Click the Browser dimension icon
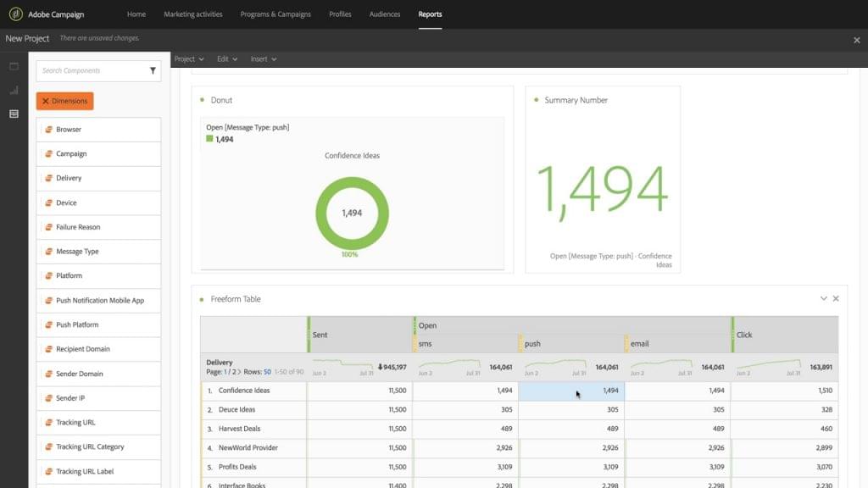Viewport: 868px width, 488px height. (48, 130)
